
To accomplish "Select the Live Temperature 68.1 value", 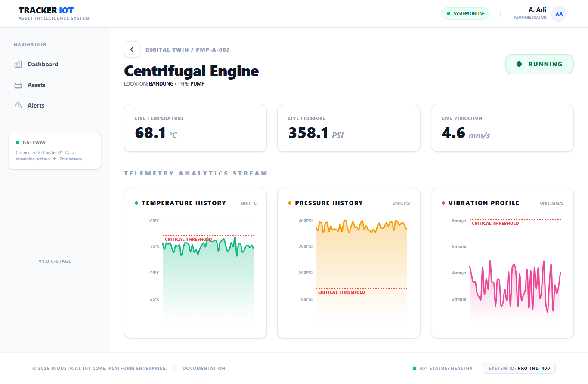I will (x=151, y=133).
